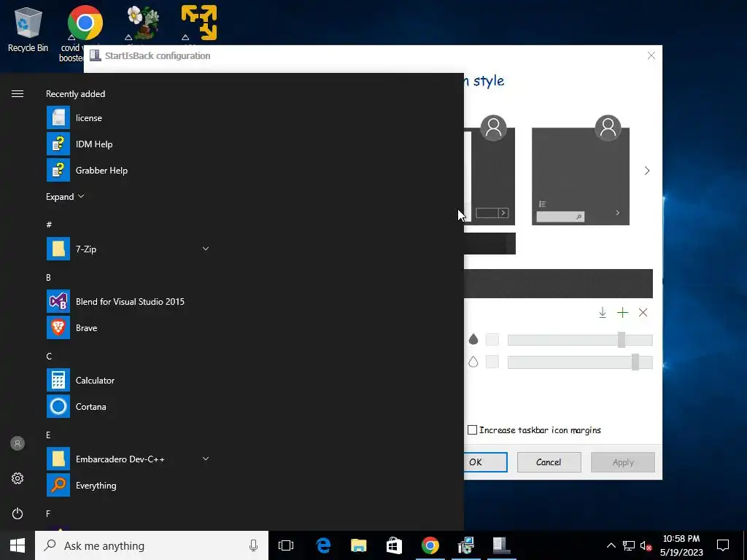The height and width of the screenshot is (560, 747).
Task: Launch Microsoft Edge from taskbar
Action: (323, 545)
